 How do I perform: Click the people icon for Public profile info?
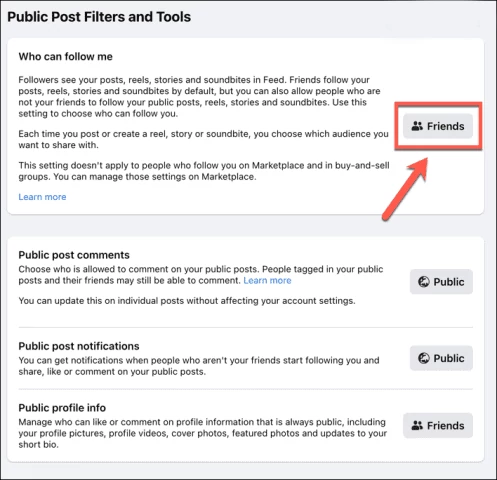pyautogui.click(x=417, y=425)
